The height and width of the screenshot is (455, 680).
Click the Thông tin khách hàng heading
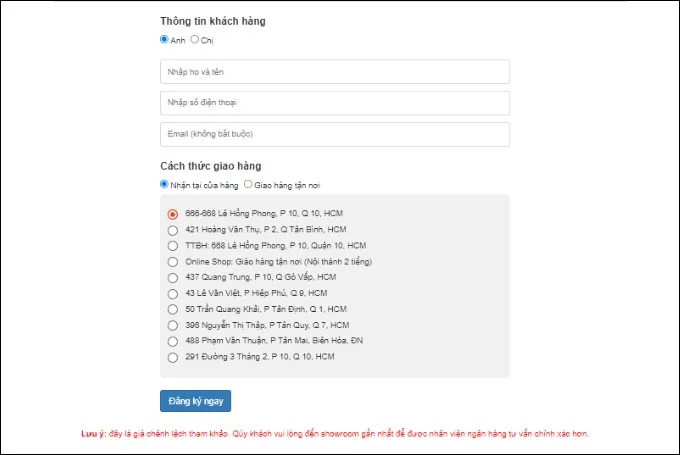[x=213, y=21]
